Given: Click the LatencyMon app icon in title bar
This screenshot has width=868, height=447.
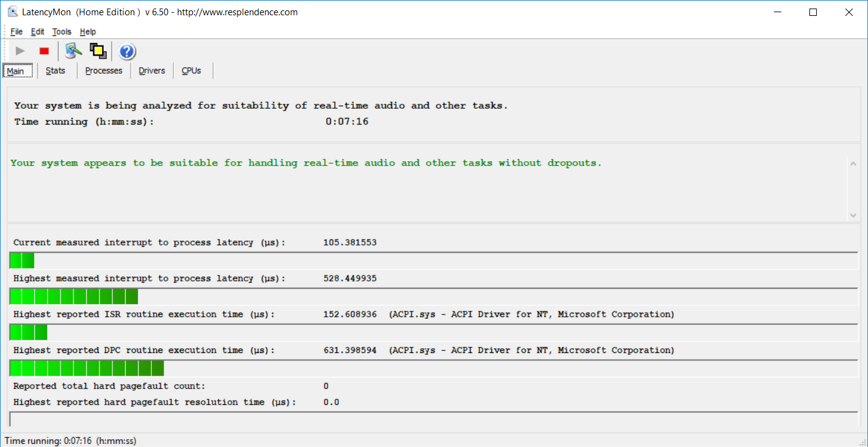Looking at the screenshot, I should tap(12, 12).
